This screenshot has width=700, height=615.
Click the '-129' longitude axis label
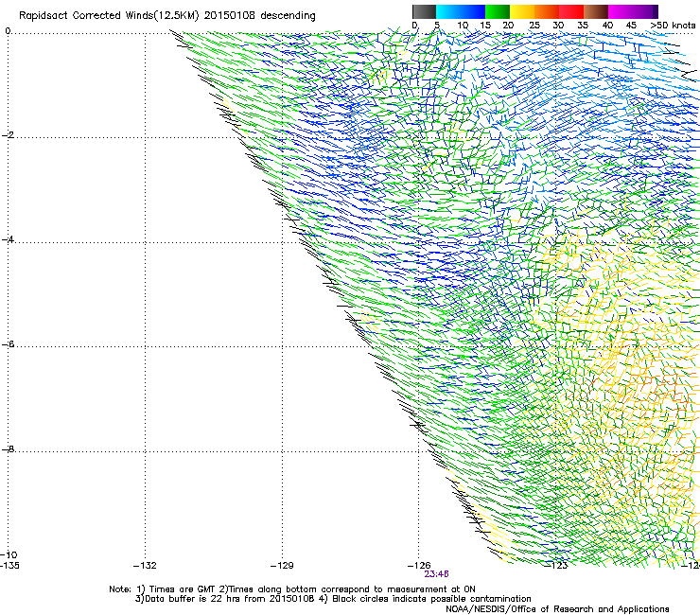(x=282, y=566)
